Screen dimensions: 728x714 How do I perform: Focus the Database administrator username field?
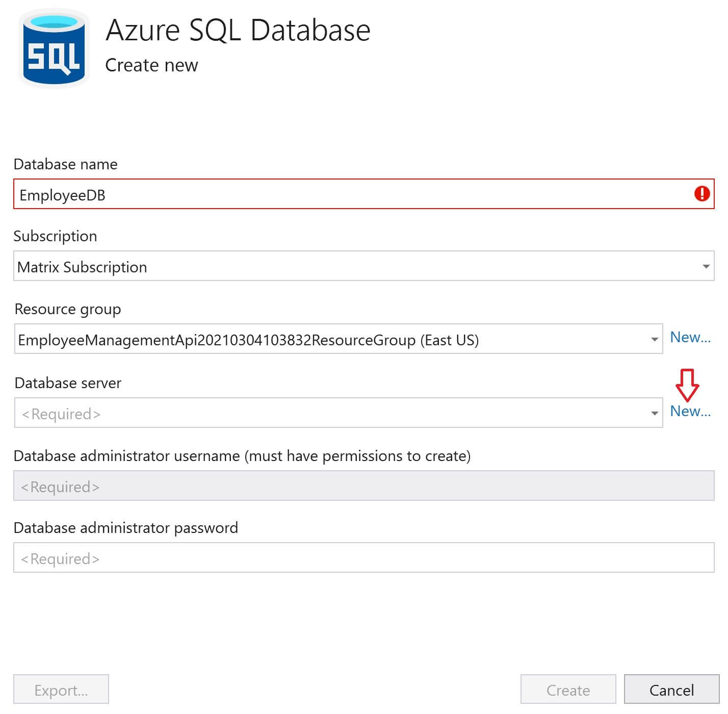[x=363, y=486]
